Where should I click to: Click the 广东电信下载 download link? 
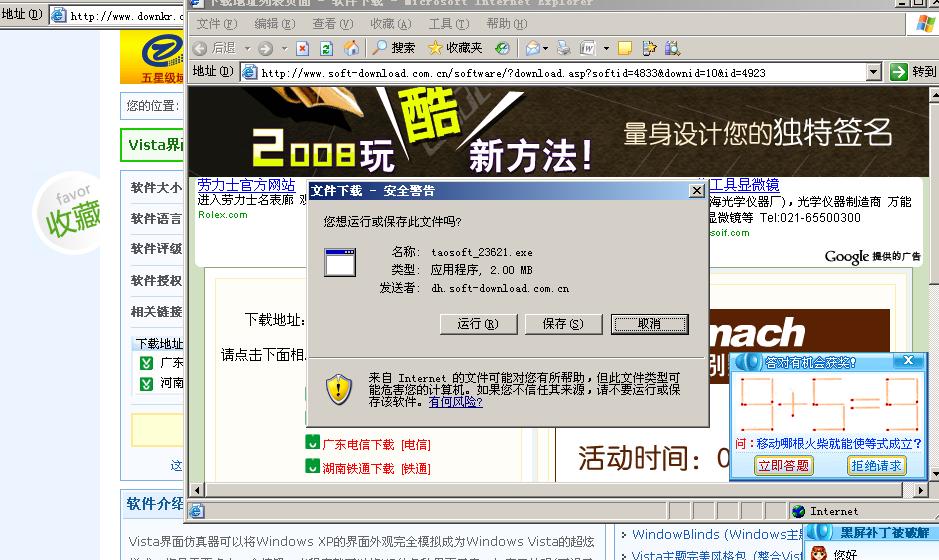point(376,444)
